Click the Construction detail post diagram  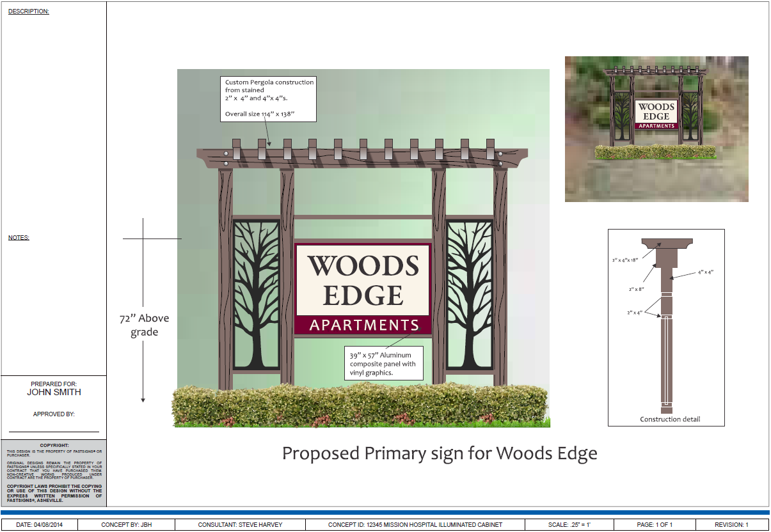[x=666, y=326]
